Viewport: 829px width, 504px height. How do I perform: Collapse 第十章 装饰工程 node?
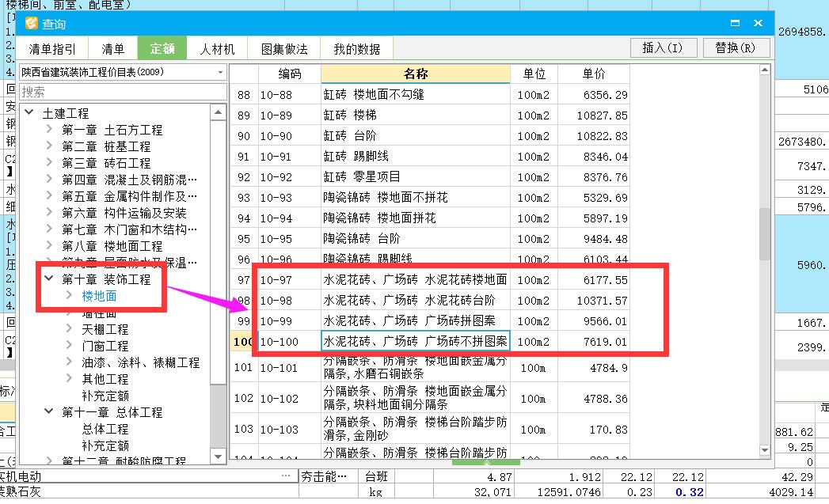(49, 279)
